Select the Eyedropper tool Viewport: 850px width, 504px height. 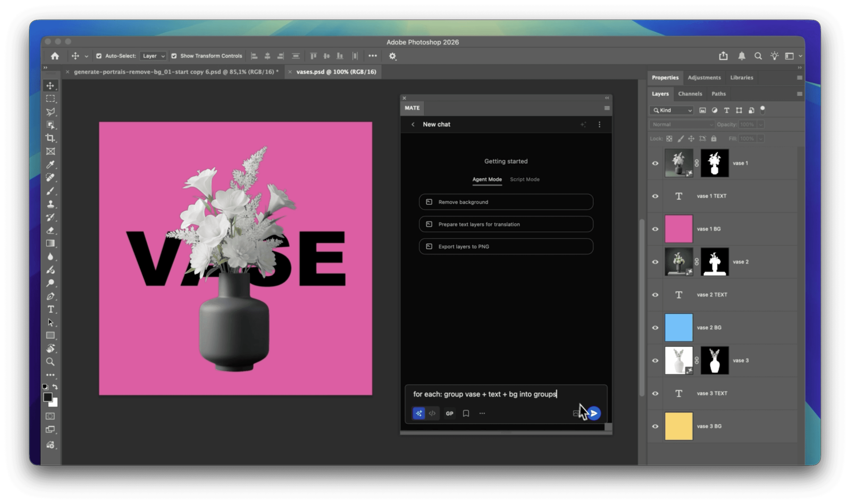tap(51, 164)
